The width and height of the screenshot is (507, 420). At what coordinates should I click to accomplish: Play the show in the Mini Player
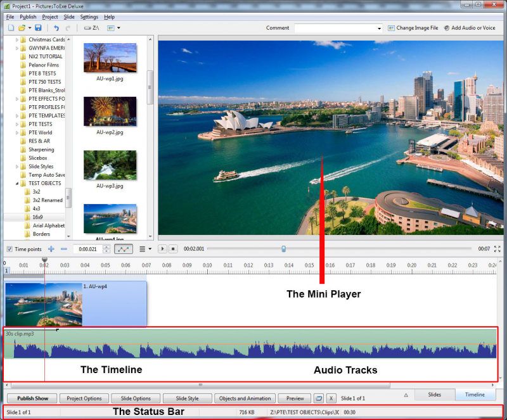[162, 249]
